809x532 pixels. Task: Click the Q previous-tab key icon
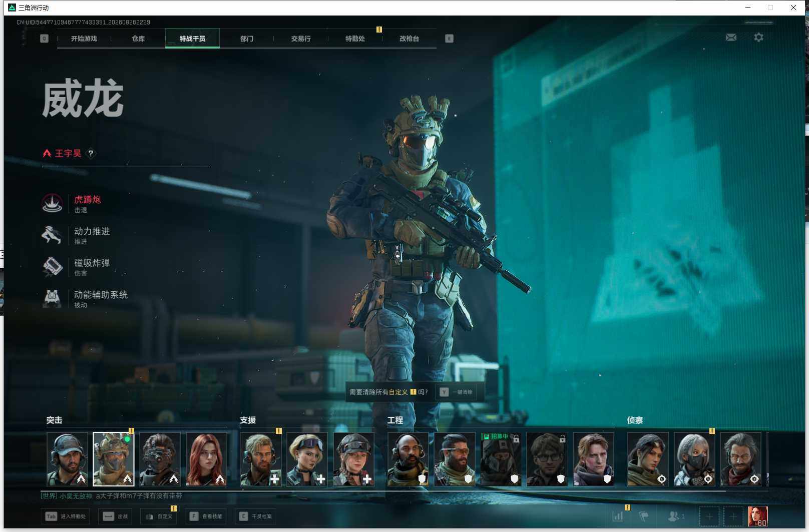pyautogui.click(x=44, y=39)
